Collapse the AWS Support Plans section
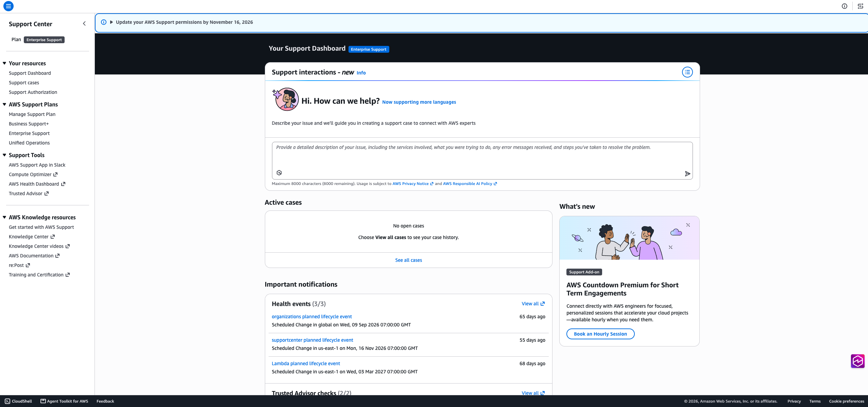Viewport: 868px width, 407px height. click(4, 104)
